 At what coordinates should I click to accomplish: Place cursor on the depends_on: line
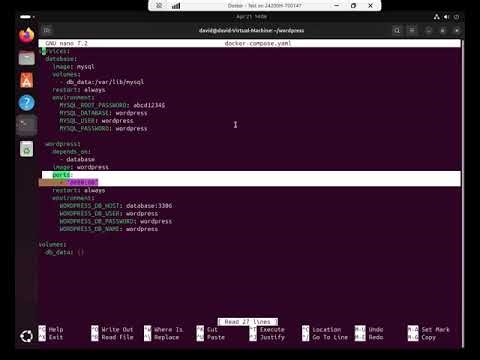(x=71, y=152)
